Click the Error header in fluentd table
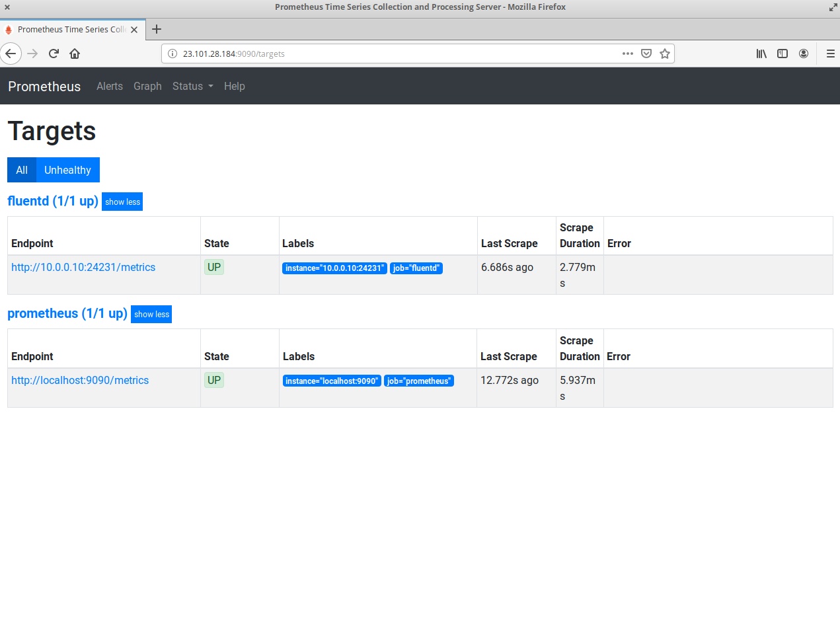The height and width of the screenshot is (643, 840). click(619, 243)
